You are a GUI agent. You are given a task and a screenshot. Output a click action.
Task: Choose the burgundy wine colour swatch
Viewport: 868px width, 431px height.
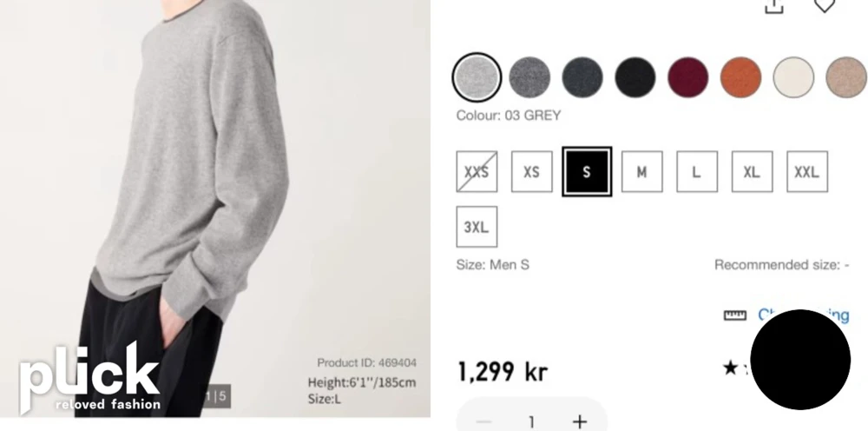tap(688, 77)
